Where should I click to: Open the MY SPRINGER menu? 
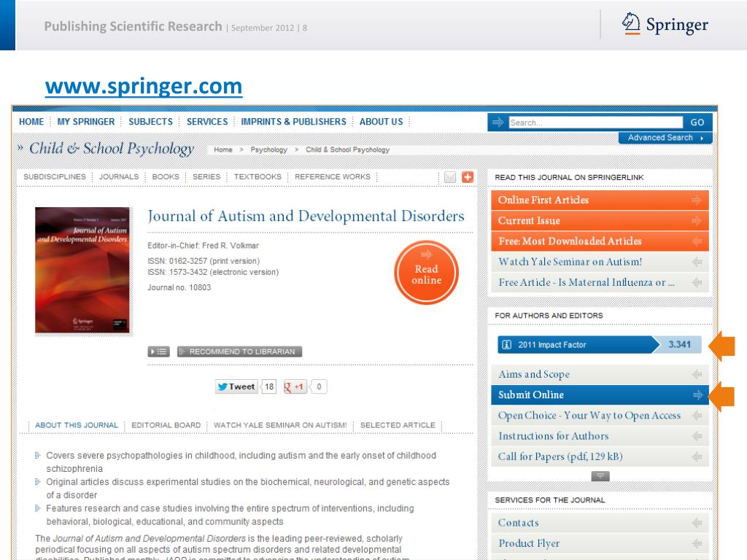[x=86, y=122]
